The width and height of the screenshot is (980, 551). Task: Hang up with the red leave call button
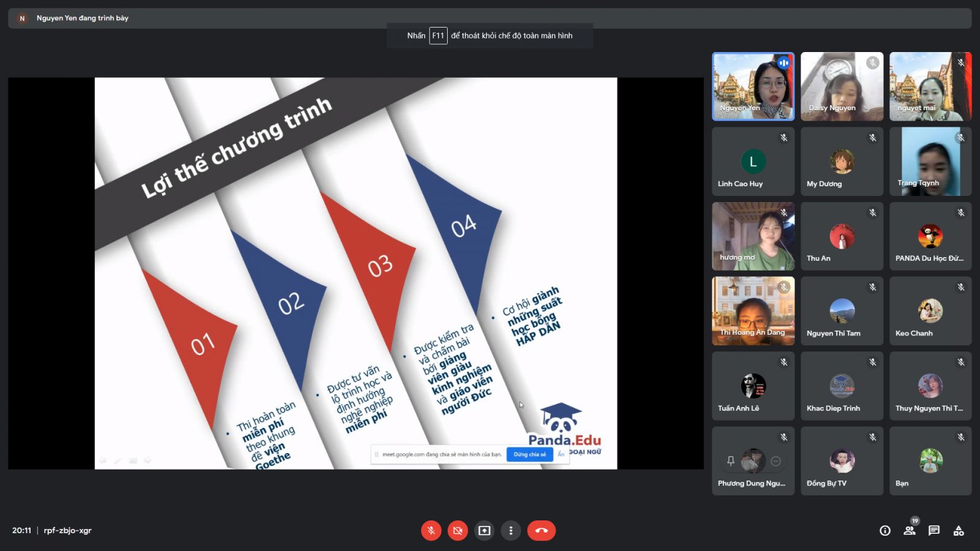(541, 531)
